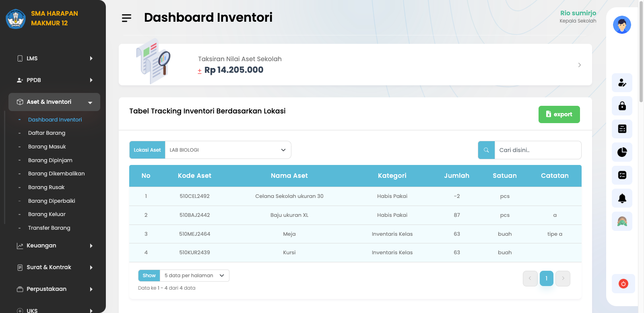The image size is (644, 313).
Task: Open the pie chart icon
Action: pyautogui.click(x=622, y=152)
